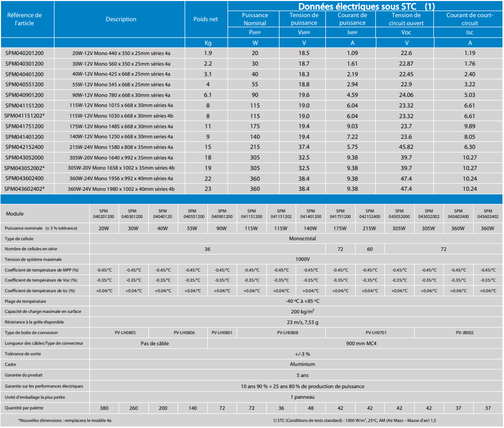The image size is (504, 428).
Task: Click junction box type PV-LH0801
Action: click(222, 333)
